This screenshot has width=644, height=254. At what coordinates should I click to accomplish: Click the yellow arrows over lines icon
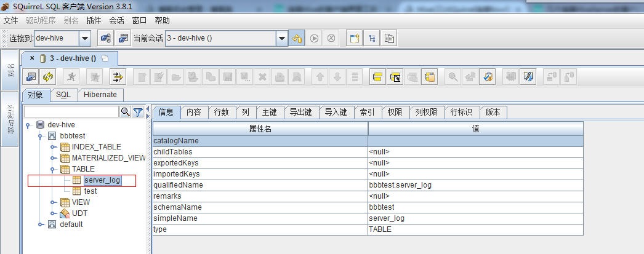(118, 76)
